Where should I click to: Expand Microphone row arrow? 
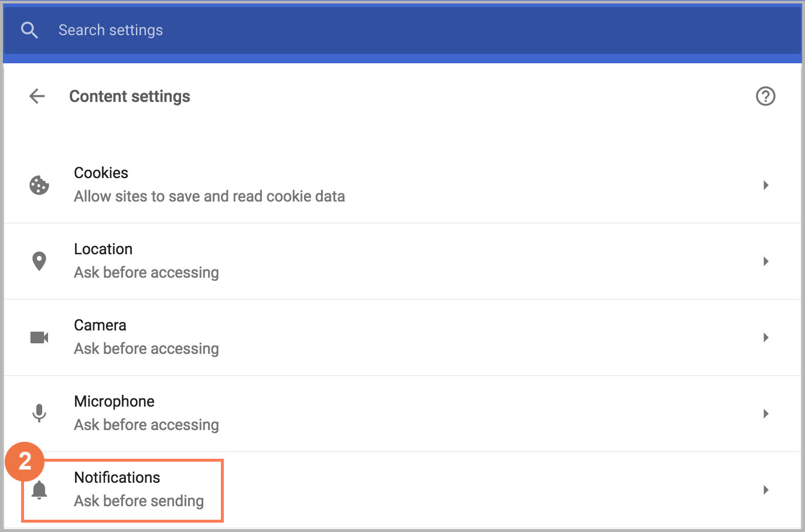[x=766, y=414]
